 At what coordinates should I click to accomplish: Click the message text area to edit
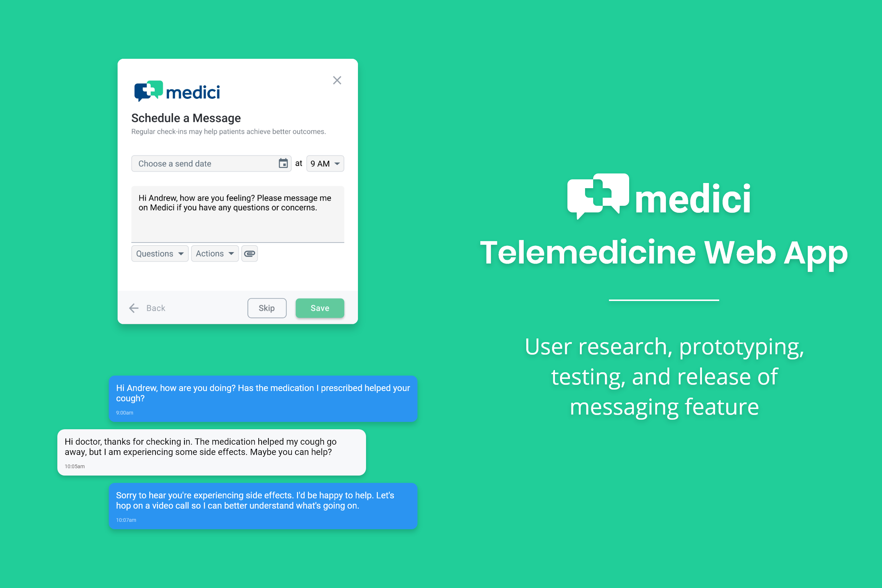click(x=237, y=213)
